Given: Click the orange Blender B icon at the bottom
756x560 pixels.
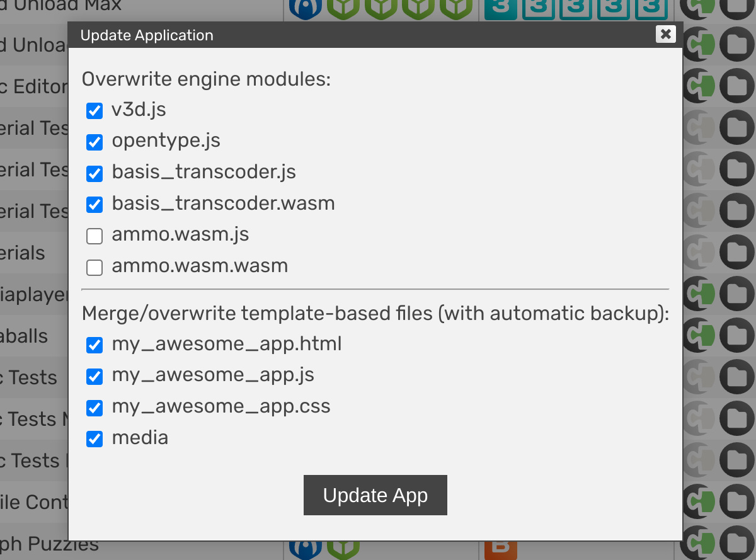Looking at the screenshot, I should click(x=500, y=547).
